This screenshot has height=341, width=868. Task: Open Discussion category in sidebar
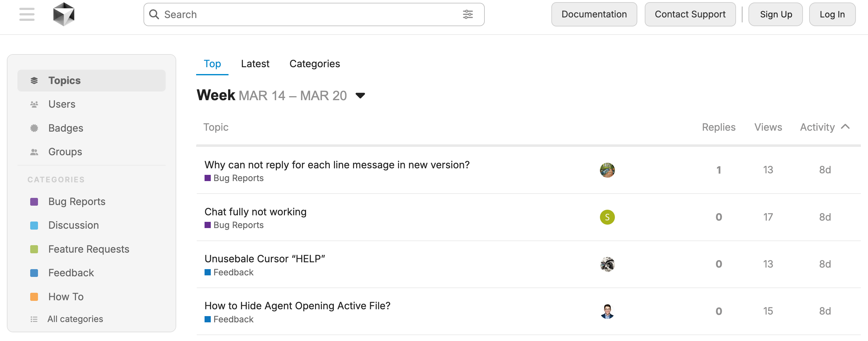coord(73,225)
